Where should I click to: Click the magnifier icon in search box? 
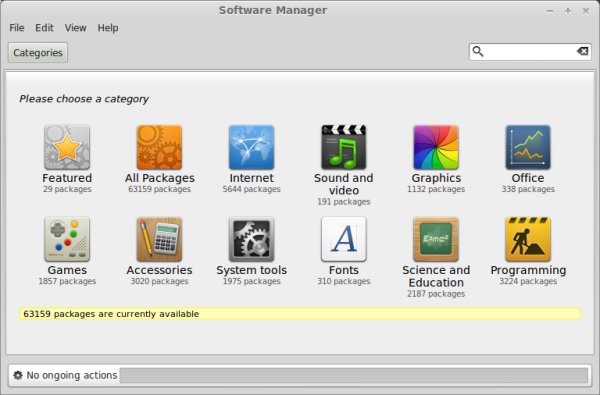coord(478,51)
